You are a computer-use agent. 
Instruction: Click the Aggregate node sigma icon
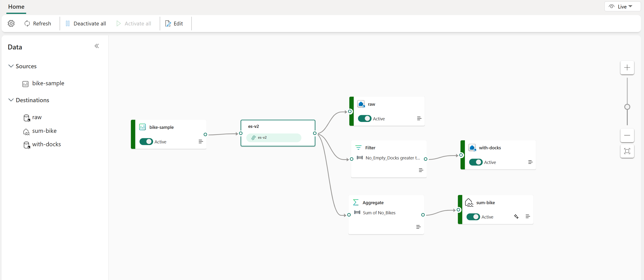356,202
